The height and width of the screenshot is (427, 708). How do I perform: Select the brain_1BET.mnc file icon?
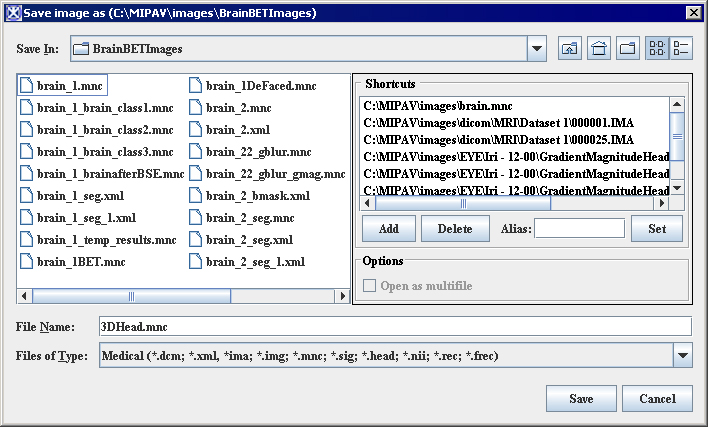pos(26,262)
